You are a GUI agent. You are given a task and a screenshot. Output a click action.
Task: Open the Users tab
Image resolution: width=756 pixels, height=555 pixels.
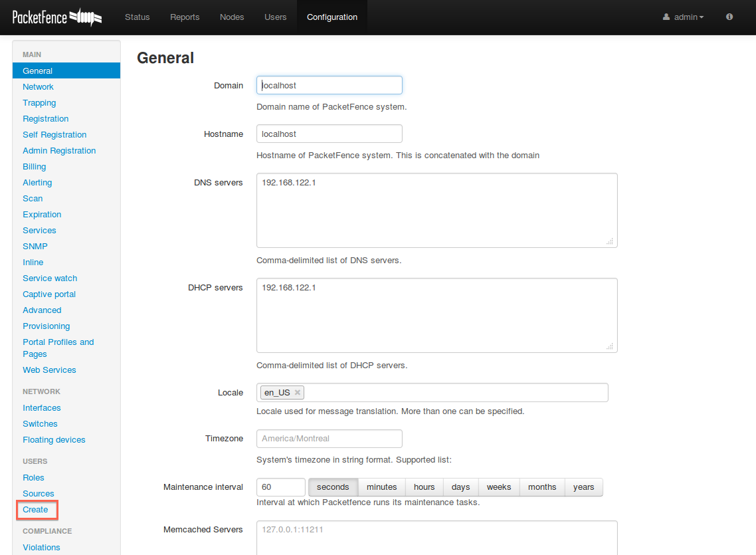coord(275,17)
